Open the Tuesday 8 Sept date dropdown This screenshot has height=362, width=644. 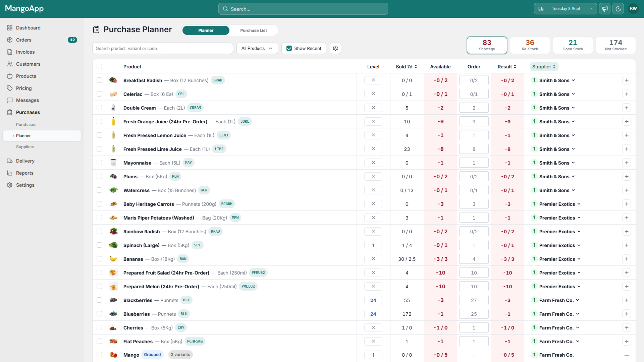[565, 9]
